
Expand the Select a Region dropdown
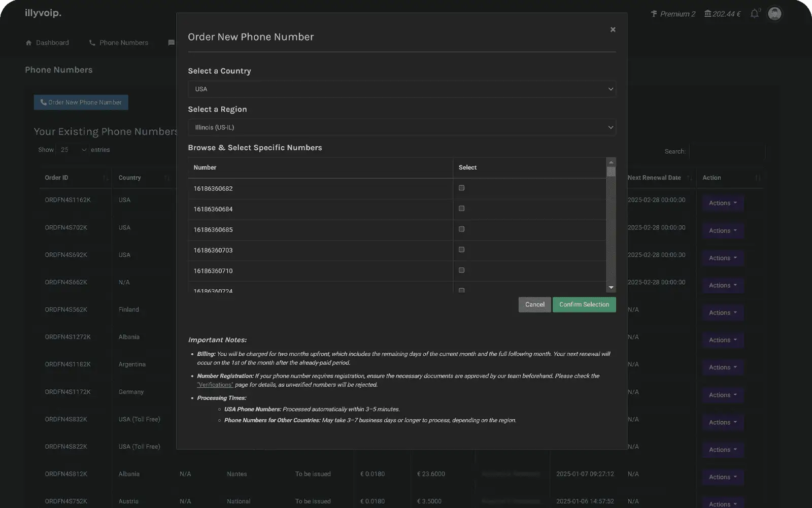(x=401, y=127)
